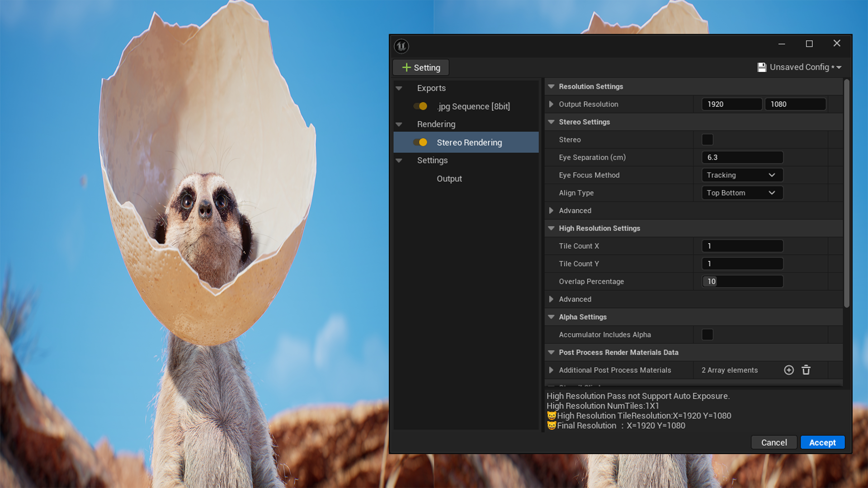
Task: Click the details panel vertical scrollbar
Action: pyautogui.click(x=847, y=193)
